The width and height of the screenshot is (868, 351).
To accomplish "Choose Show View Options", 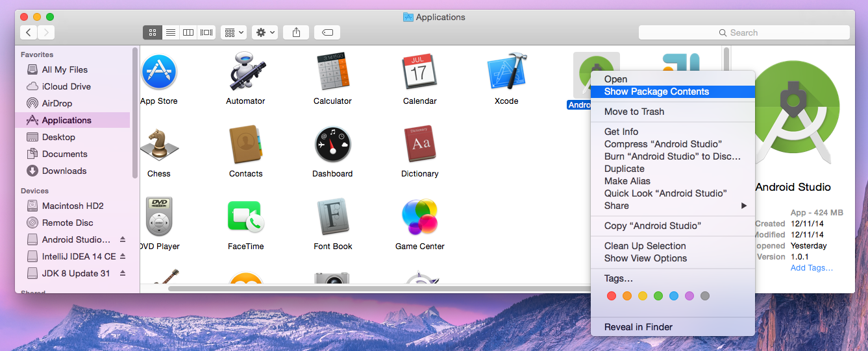I will tap(673, 258).
